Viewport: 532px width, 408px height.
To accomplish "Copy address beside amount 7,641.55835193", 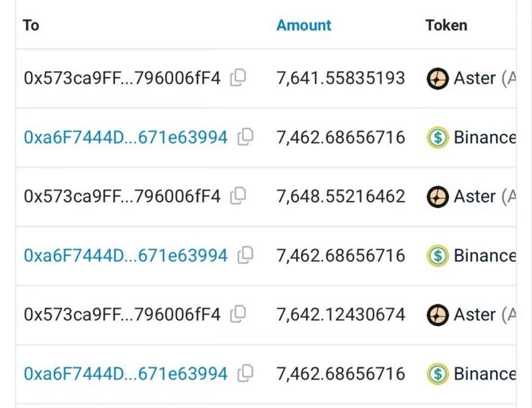I will (238, 77).
